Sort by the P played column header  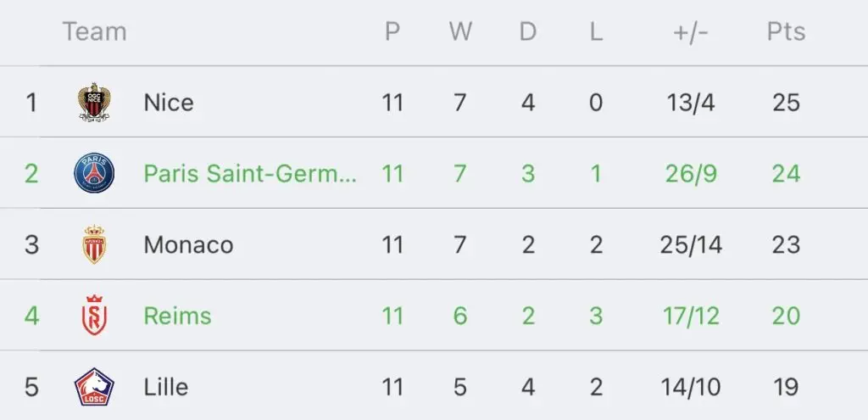coord(392,31)
